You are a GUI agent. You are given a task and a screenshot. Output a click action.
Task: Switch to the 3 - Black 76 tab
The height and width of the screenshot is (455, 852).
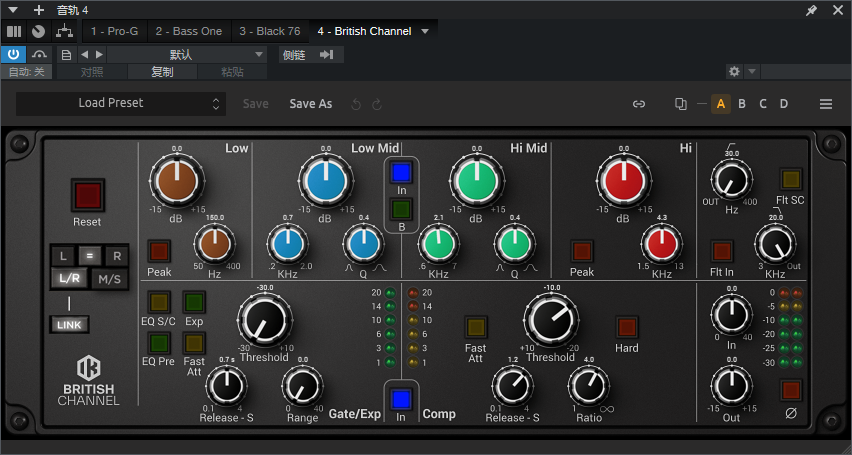pos(270,32)
